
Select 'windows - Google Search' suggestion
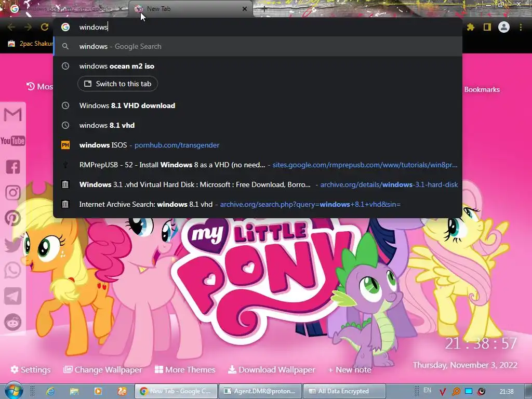258,46
